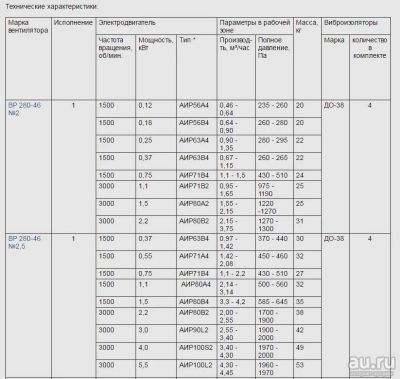Click the 0,12 power value cell

pyautogui.click(x=156, y=109)
